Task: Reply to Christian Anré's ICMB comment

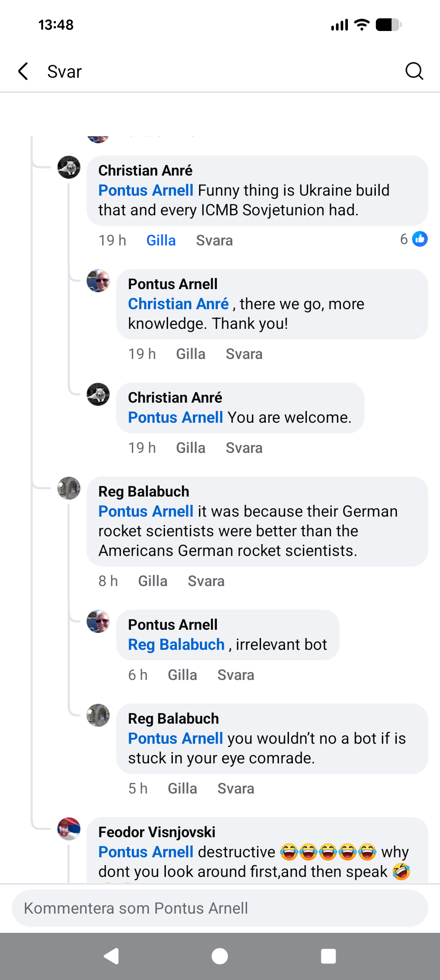Action: [x=214, y=241]
